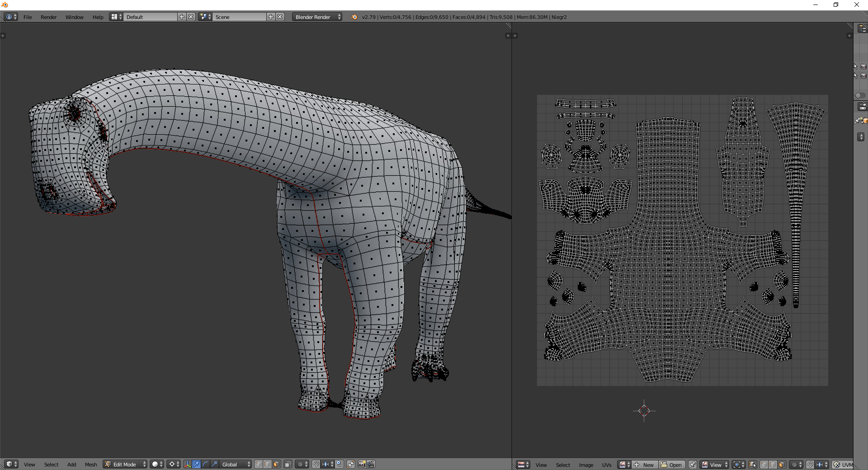This screenshot has width=868, height=470.
Task: Click the rotate manipulator arc icon
Action: point(205,464)
